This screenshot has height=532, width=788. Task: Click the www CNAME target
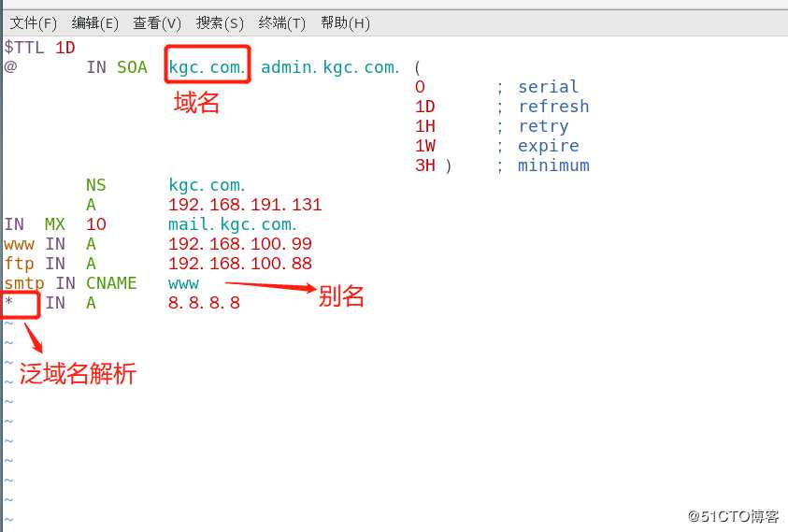pos(183,283)
